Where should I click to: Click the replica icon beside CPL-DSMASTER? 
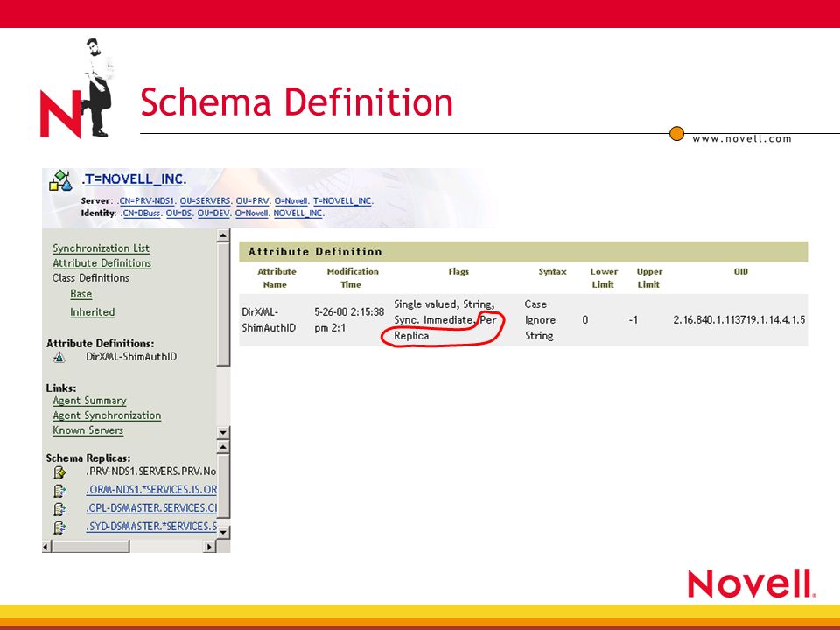coord(59,509)
